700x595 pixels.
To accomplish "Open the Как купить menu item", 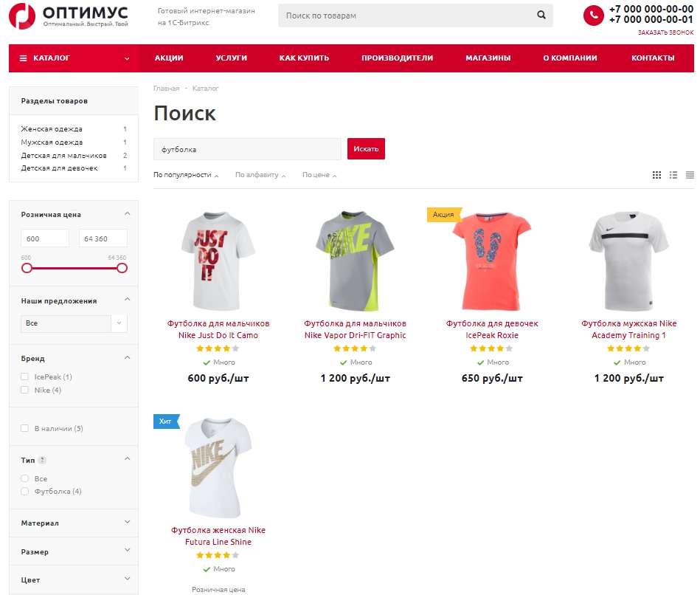I will [x=304, y=58].
